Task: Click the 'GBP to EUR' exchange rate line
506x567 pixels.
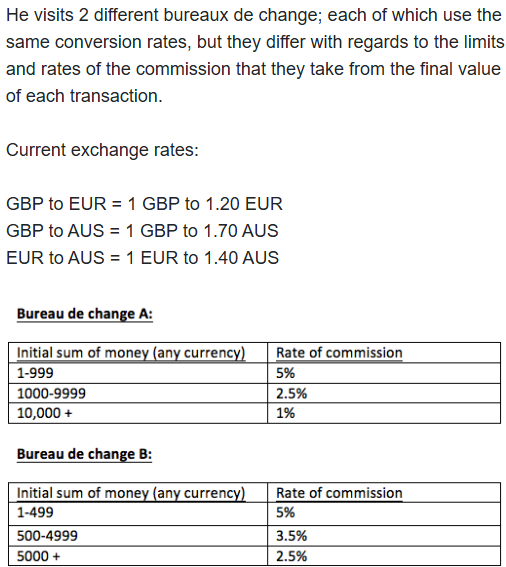Action: (144, 204)
